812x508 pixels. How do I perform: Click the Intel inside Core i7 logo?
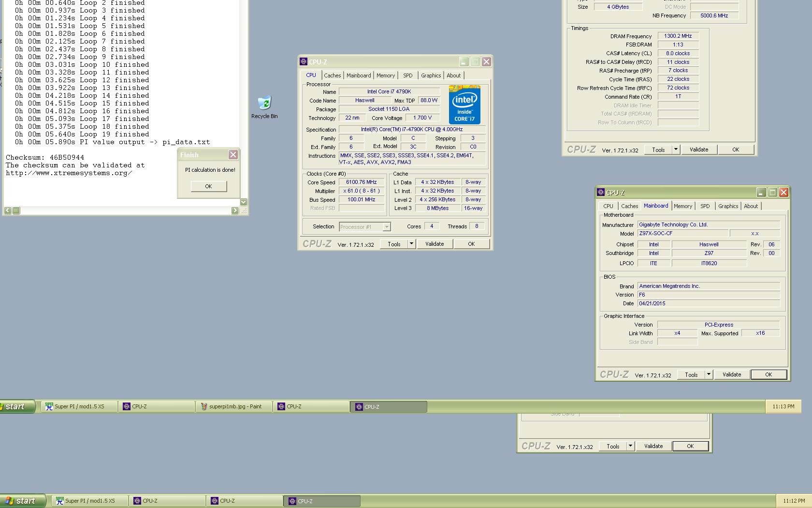coord(464,105)
